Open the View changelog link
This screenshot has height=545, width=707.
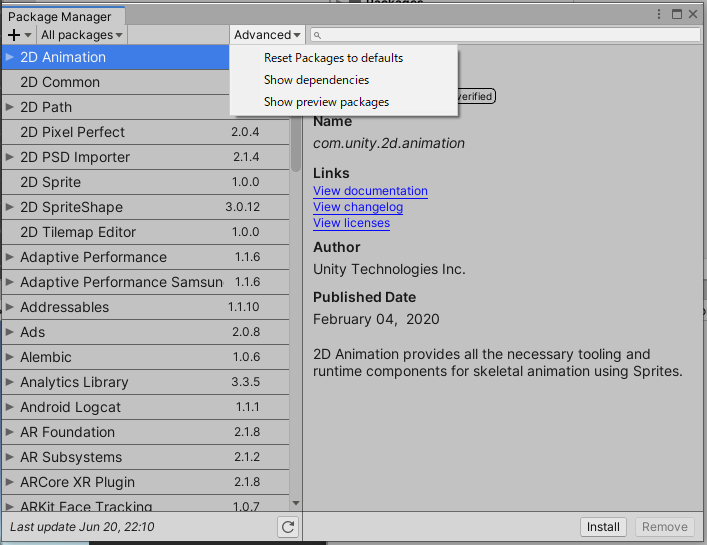tap(358, 207)
